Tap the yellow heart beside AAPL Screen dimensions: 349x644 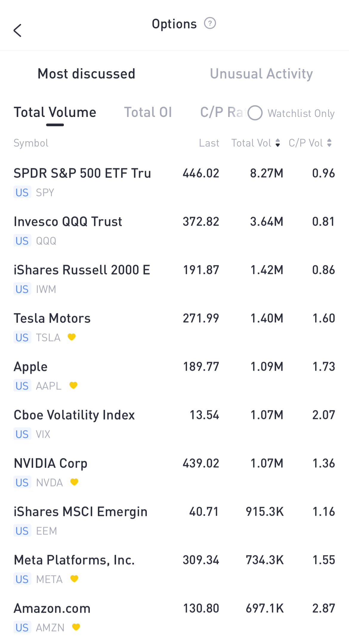tap(73, 385)
